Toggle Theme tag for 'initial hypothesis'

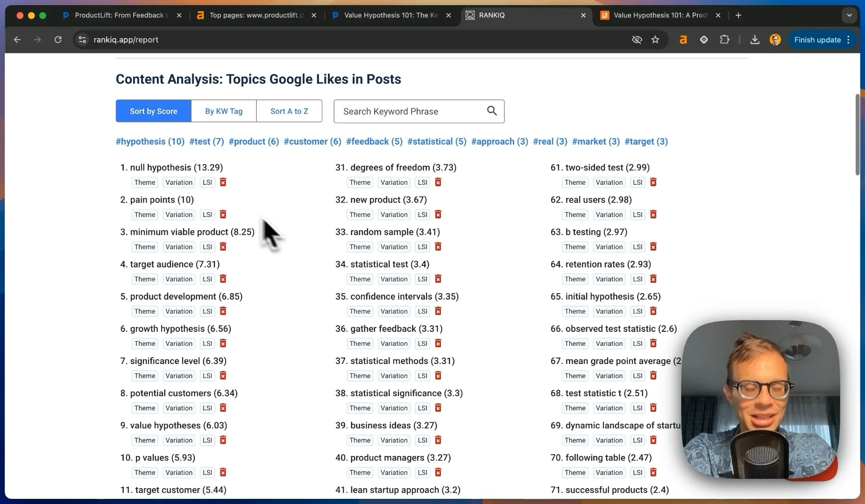[575, 311]
